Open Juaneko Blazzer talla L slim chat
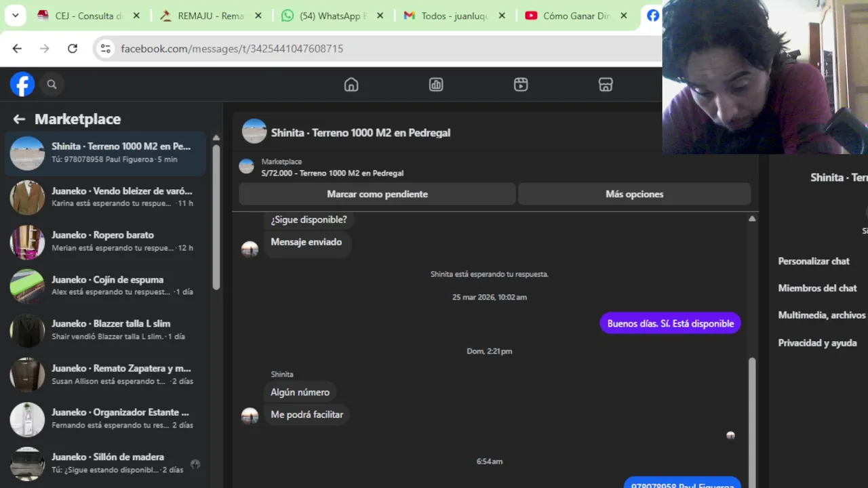 [x=105, y=330]
